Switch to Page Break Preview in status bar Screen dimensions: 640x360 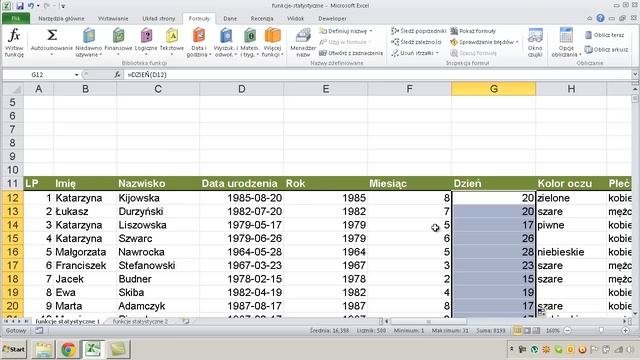536,330
